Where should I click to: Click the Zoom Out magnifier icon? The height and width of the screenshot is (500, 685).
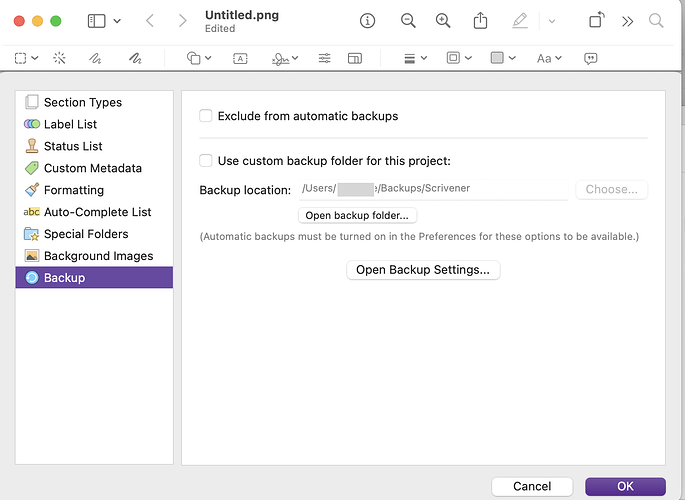click(x=408, y=21)
